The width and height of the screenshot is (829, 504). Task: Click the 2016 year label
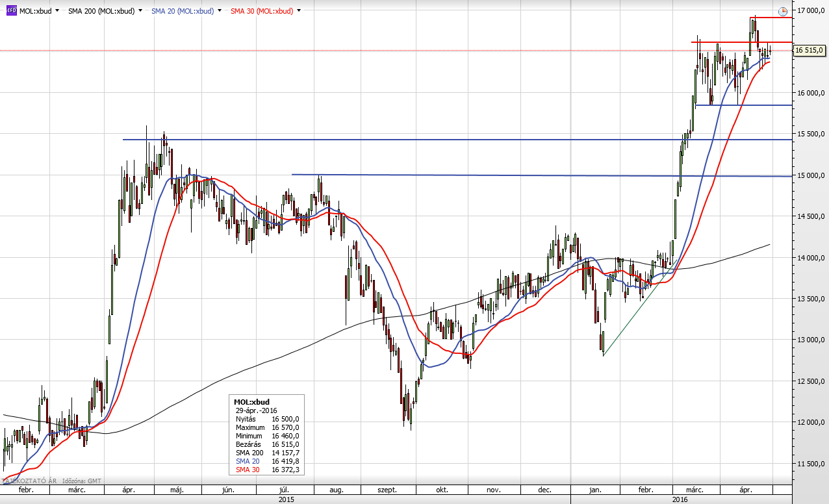click(680, 499)
